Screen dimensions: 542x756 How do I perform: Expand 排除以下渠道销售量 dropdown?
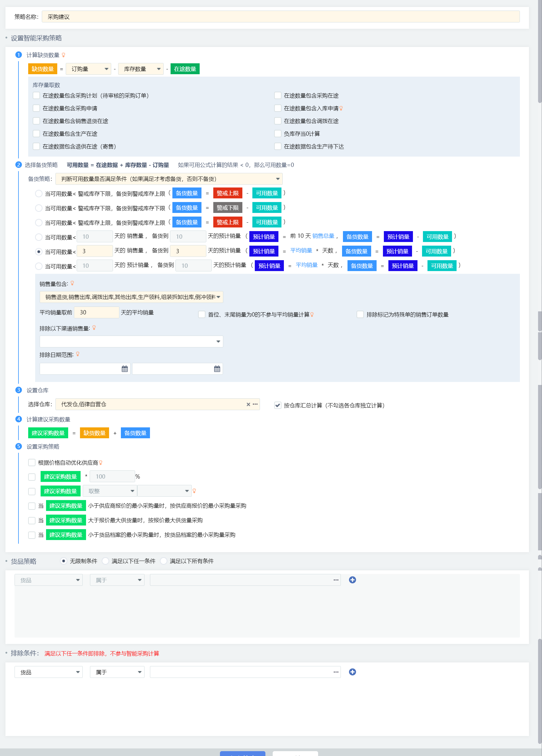131,341
